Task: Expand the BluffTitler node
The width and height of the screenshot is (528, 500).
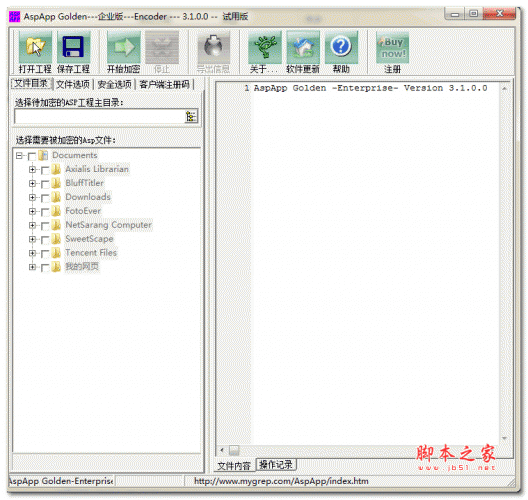Action: click(32, 183)
